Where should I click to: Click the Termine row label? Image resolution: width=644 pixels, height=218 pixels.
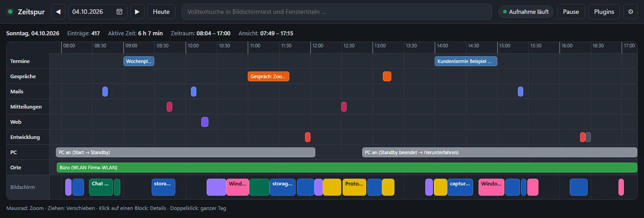click(20, 61)
